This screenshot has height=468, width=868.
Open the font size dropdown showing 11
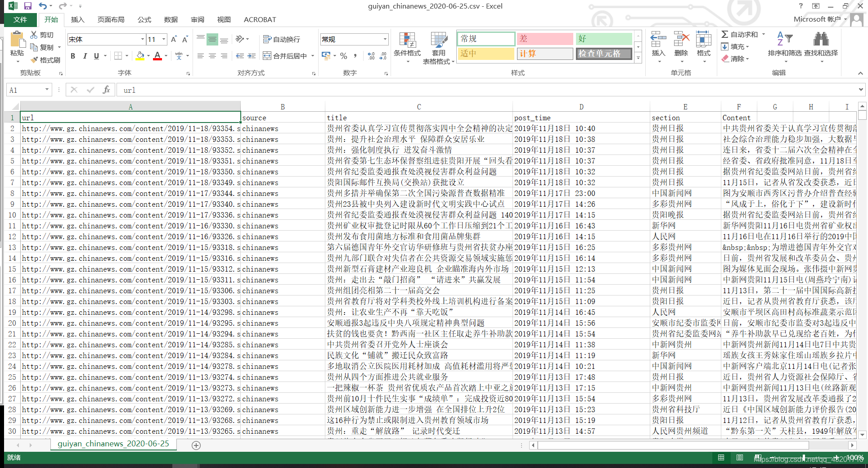tap(164, 40)
